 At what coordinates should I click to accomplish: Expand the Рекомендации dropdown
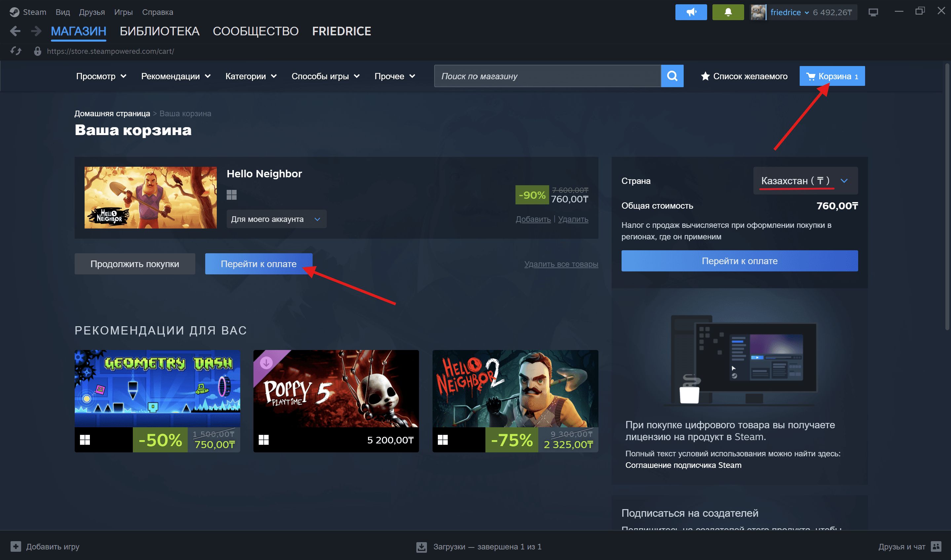click(175, 76)
